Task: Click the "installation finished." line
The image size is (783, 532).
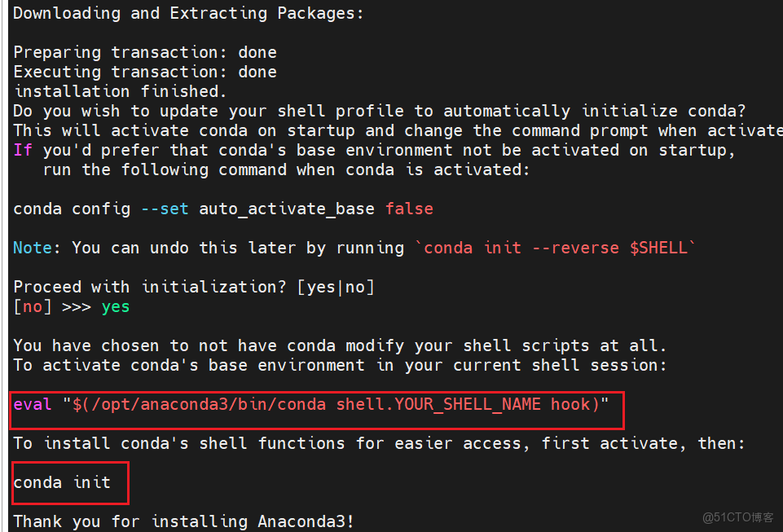Action: point(121,91)
